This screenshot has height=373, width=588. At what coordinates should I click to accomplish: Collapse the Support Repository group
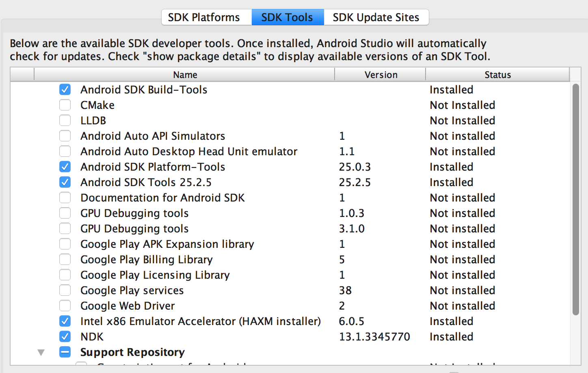tap(41, 352)
